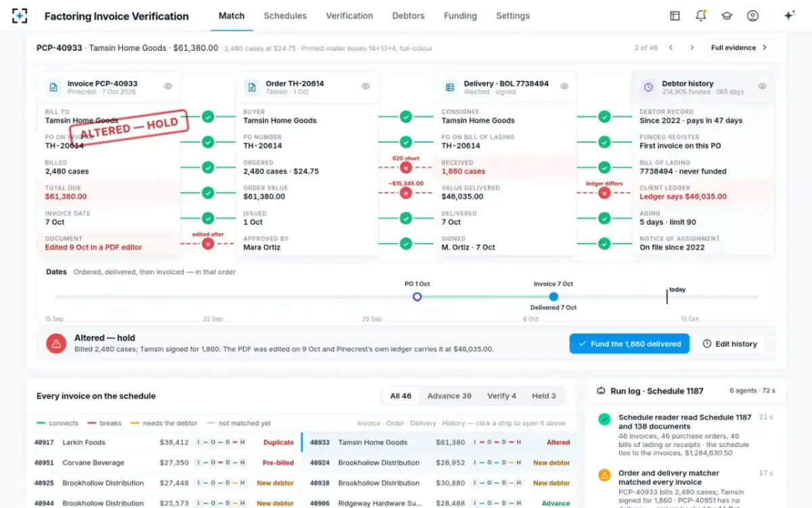Click the '−$15,345.00' red cross marker
The width and height of the screenshot is (812, 508).
point(405,193)
